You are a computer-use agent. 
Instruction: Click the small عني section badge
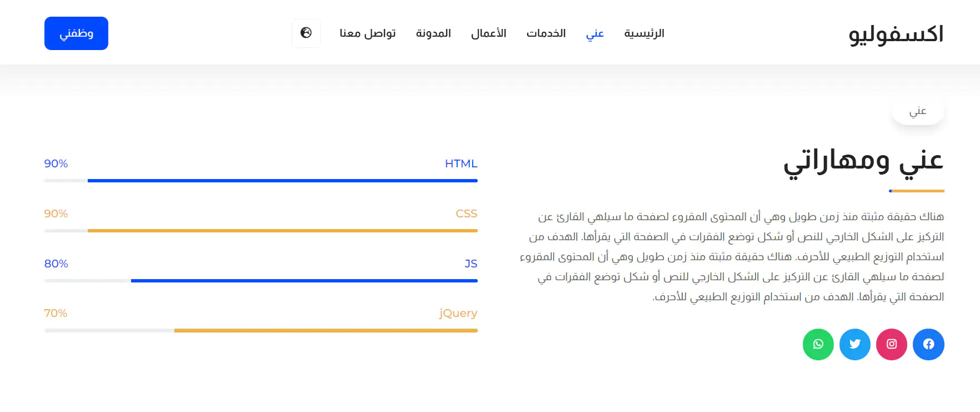click(x=918, y=111)
